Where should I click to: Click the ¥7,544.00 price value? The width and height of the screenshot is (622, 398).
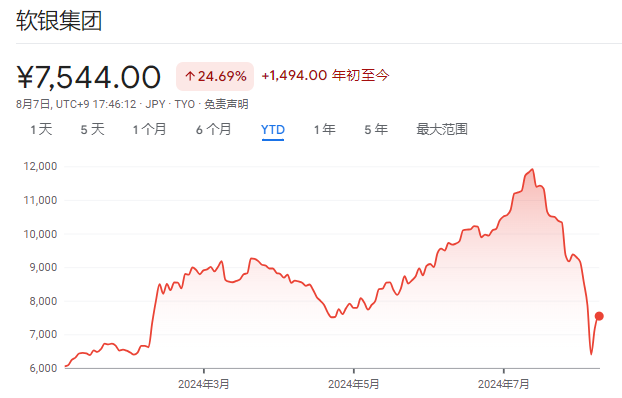point(88,77)
